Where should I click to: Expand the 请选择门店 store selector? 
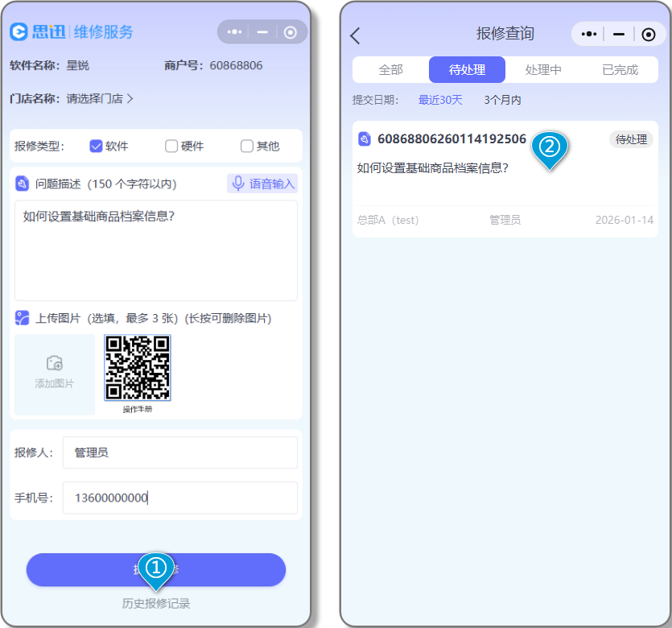click(100, 99)
